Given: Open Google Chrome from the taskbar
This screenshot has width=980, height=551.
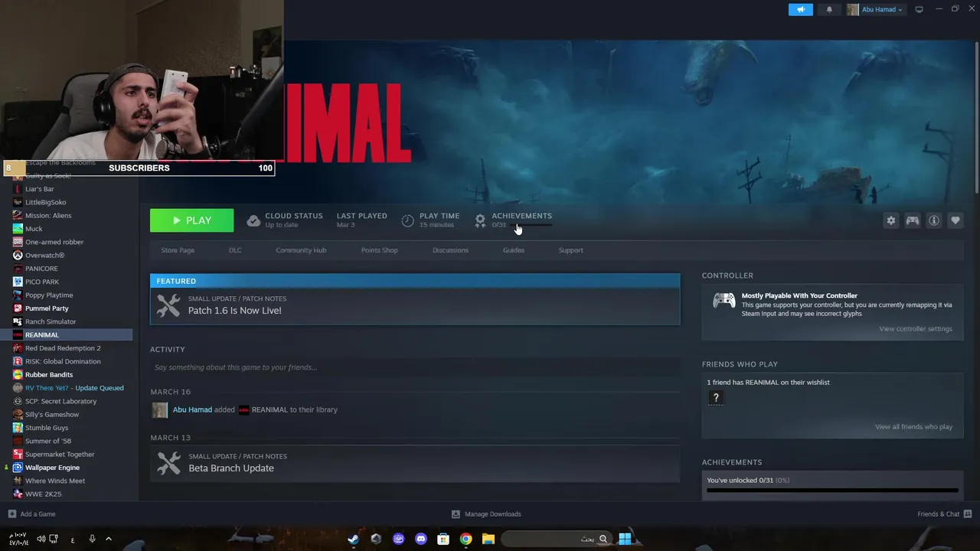Looking at the screenshot, I should [465, 539].
